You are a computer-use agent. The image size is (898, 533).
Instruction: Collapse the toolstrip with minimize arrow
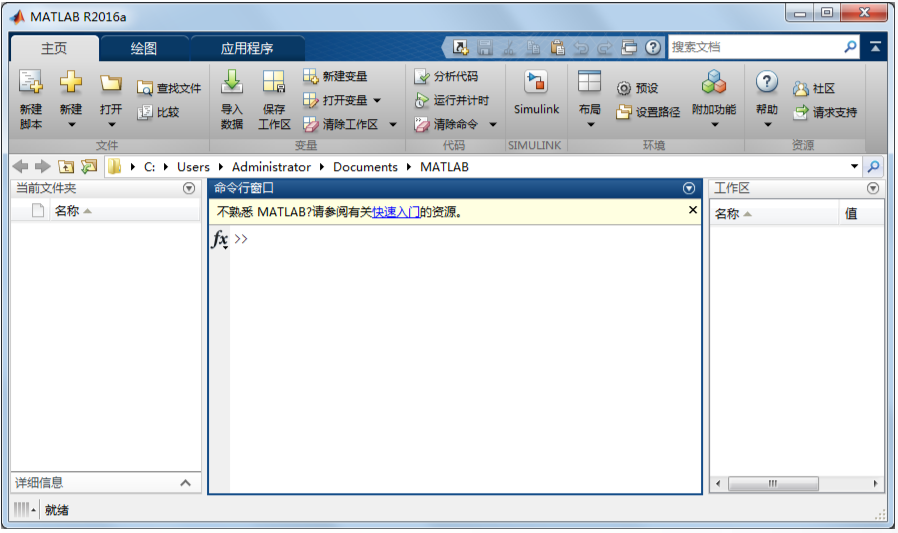click(876, 47)
